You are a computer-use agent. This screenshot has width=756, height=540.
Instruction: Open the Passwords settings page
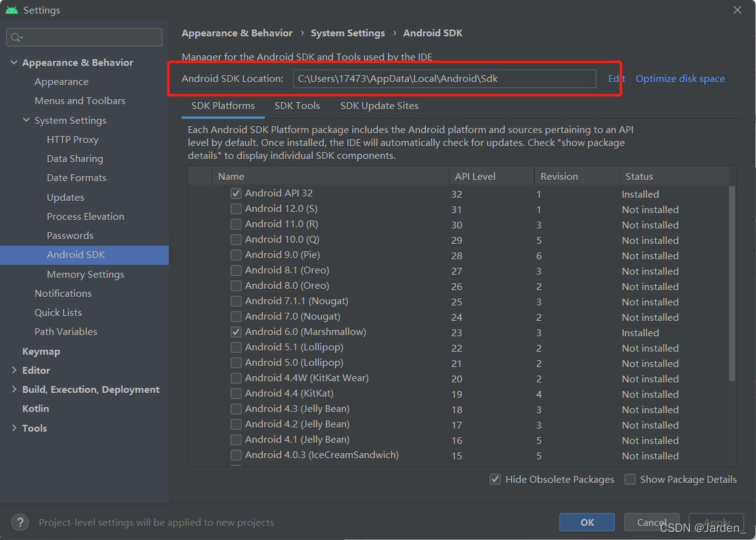coord(70,235)
